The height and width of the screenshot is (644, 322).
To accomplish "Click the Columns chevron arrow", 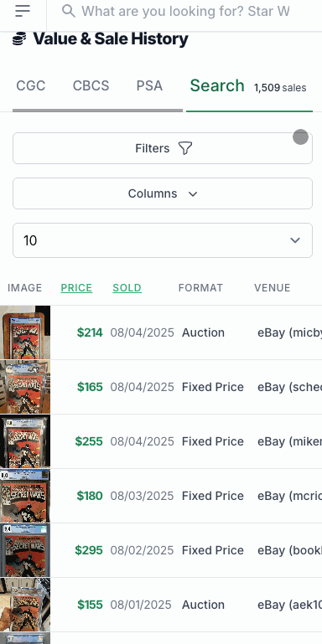I will pos(193,193).
